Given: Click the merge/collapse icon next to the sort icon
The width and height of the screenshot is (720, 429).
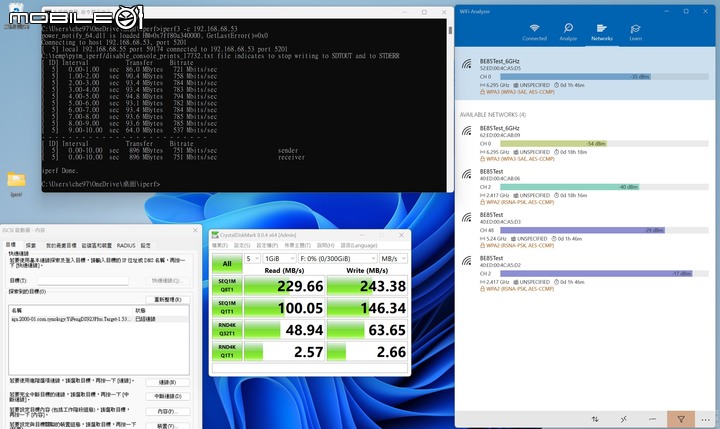Looking at the screenshot, I should tap(624, 419).
